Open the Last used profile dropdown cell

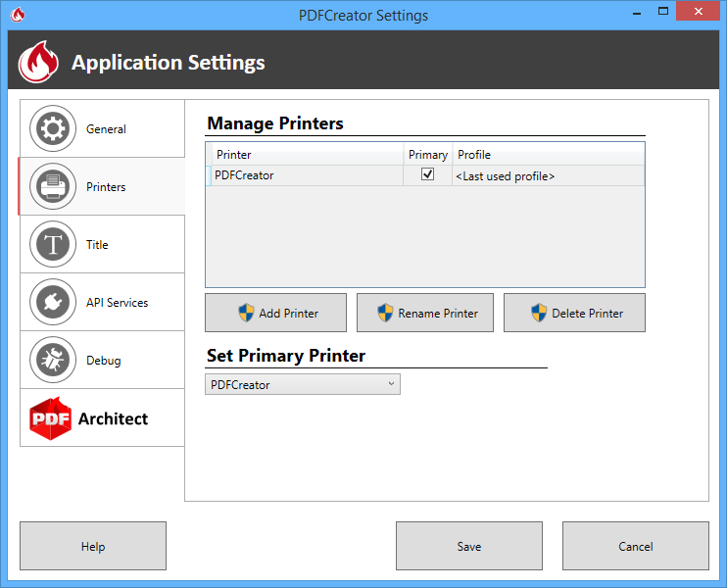[x=548, y=176]
